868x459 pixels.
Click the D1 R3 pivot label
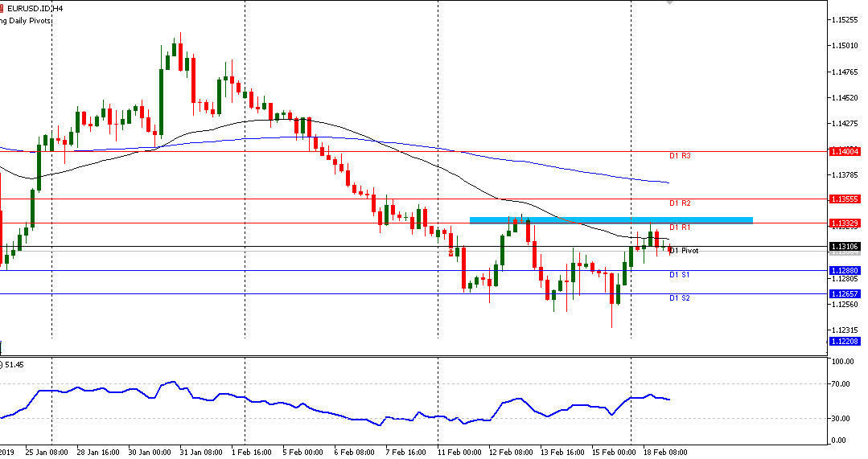[x=680, y=156]
